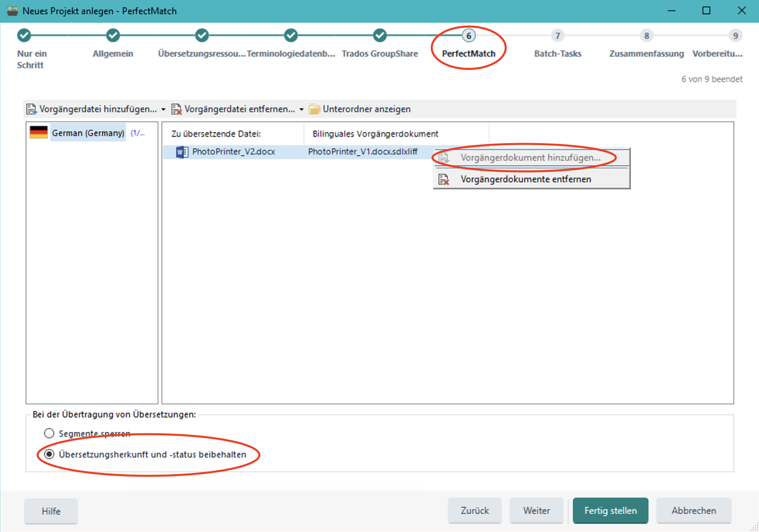Click the '(1/...' count next to German
The height and width of the screenshot is (532, 759).
point(138,133)
